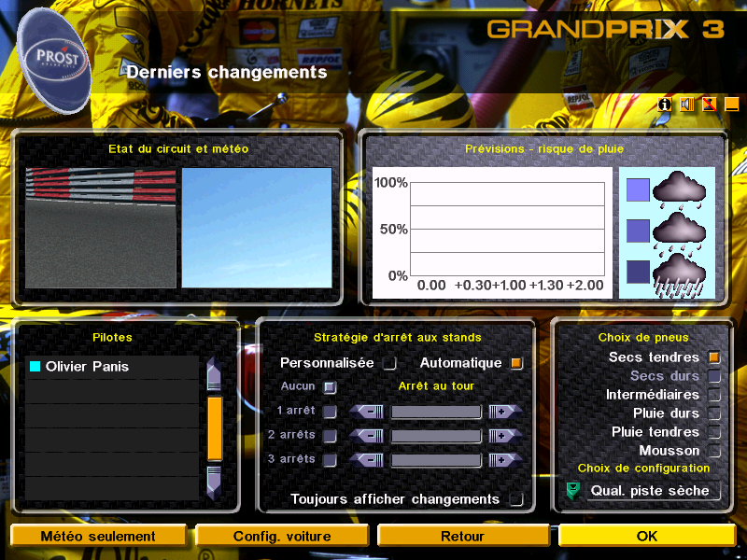747x560 pixels.
Task: Select the Aucun pit stop checkbox
Action: click(x=330, y=386)
